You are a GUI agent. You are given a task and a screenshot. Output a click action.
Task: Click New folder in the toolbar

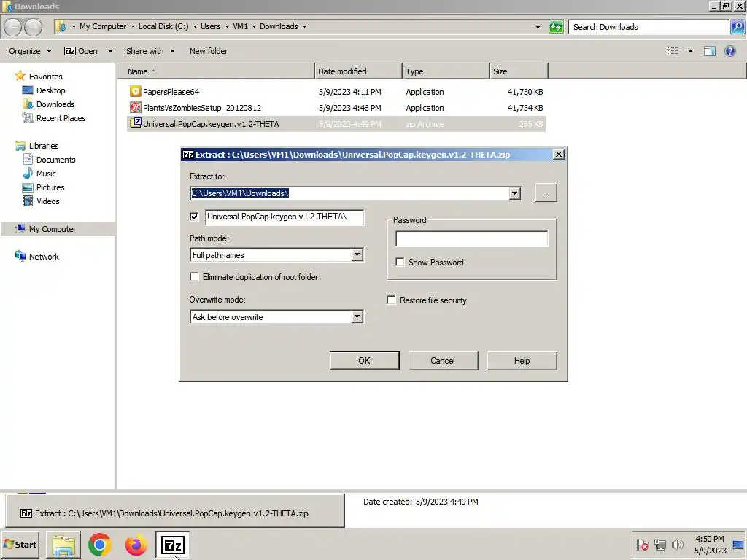(208, 51)
